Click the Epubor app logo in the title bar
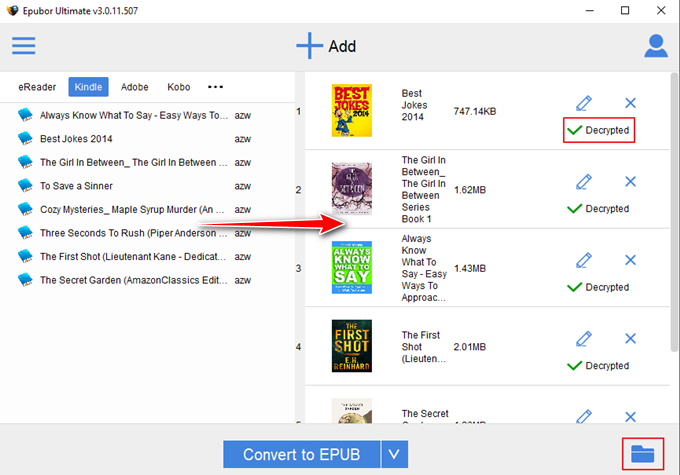The image size is (680, 475). (x=12, y=10)
